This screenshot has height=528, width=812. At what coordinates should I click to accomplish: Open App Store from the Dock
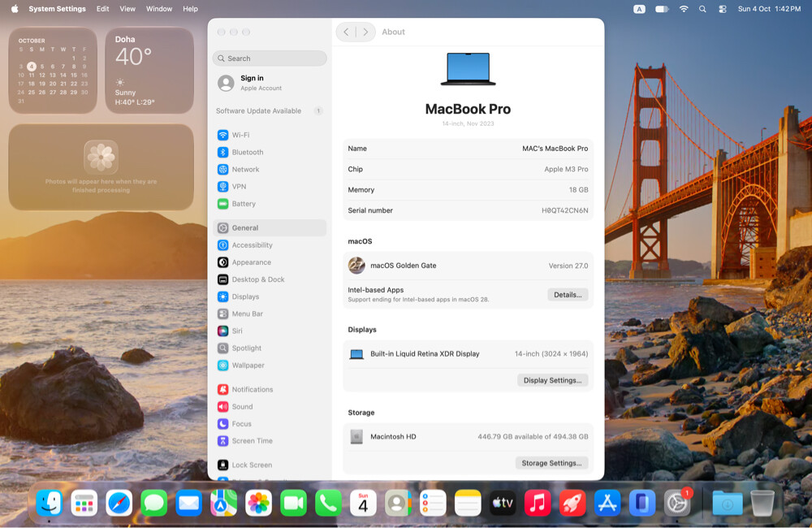tap(607, 503)
